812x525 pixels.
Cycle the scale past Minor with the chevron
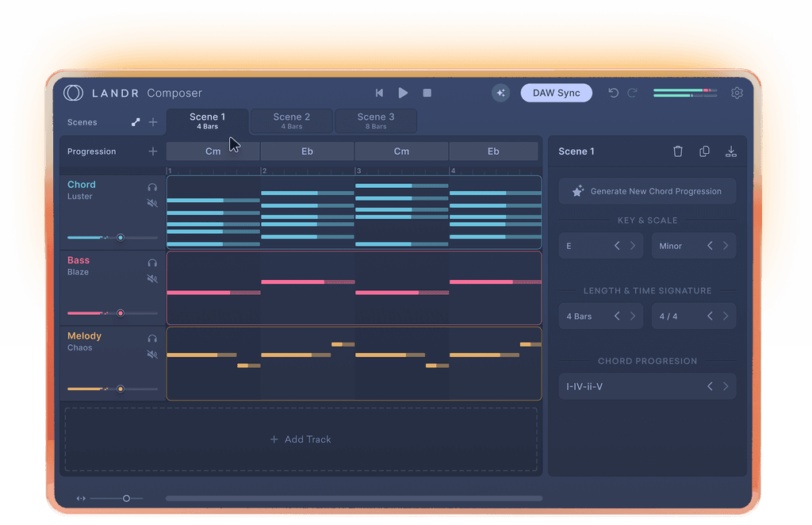pyautogui.click(x=727, y=245)
